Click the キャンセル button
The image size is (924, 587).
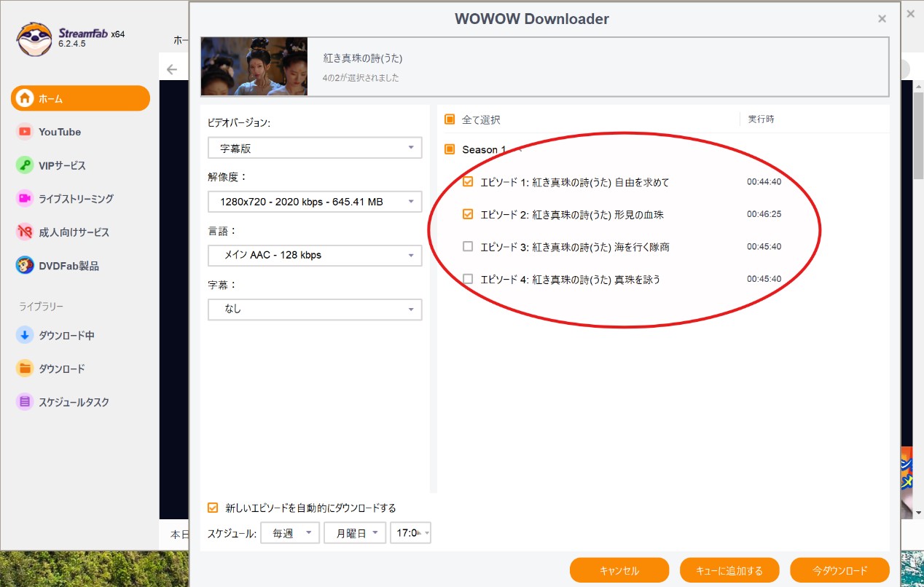(619, 570)
